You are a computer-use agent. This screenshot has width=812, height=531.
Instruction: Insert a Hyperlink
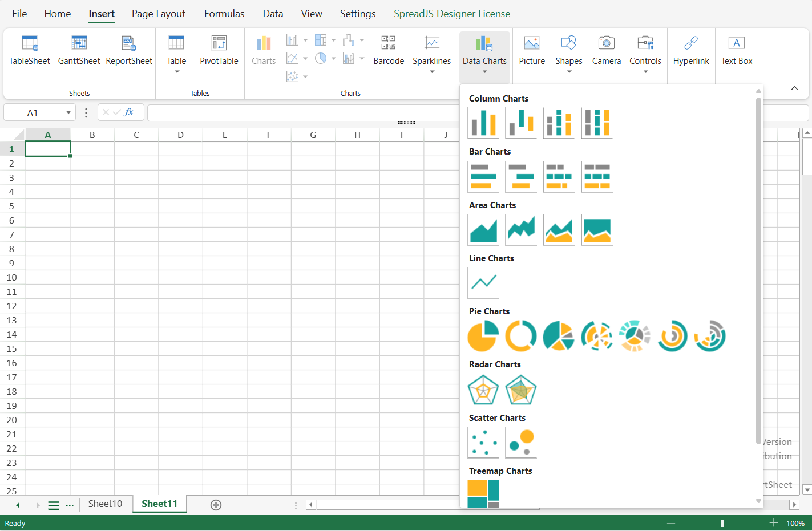coord(691,50)
